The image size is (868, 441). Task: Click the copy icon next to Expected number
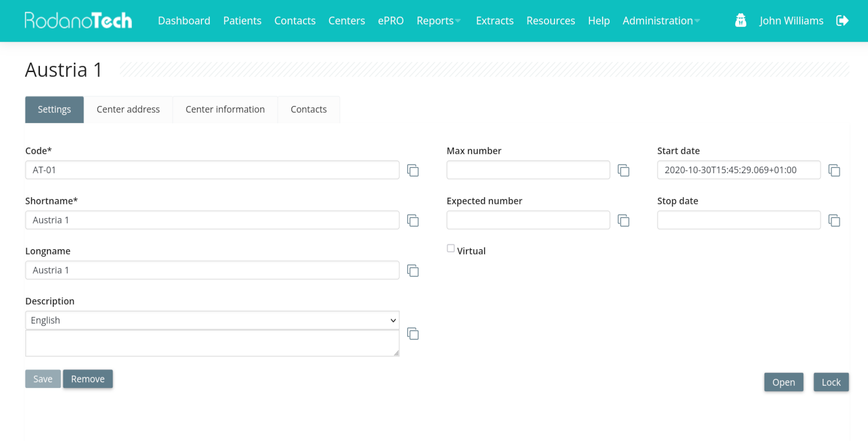tap(623, 220)
